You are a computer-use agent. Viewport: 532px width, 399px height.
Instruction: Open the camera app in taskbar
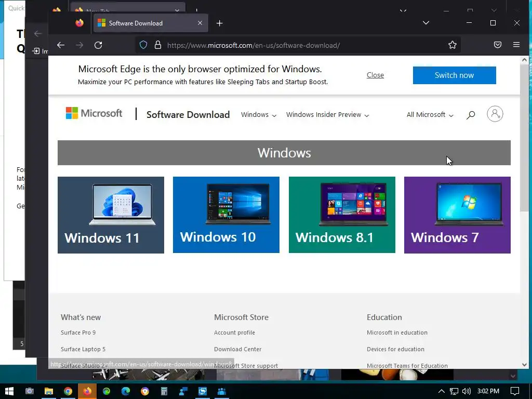click(x=30, y=391)
